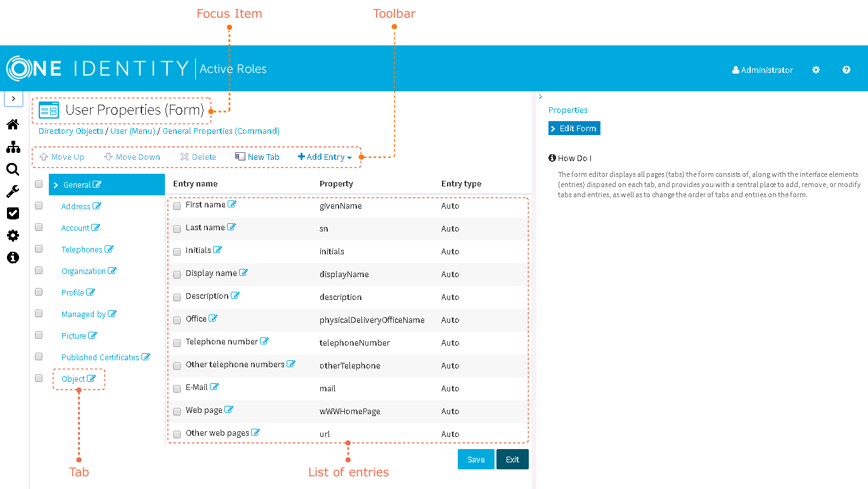Open the Add Entry dropdown
Viewport: 868px width, 489px height.
pos(325,157)
